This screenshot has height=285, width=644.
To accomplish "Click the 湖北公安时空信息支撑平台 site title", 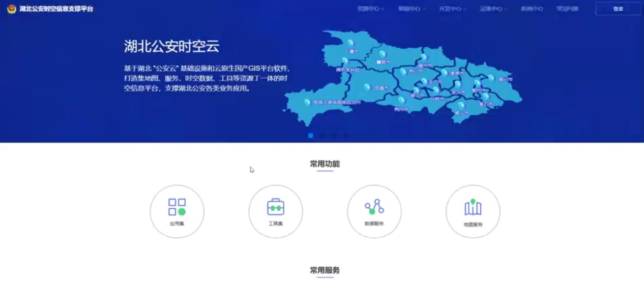I will pyautogui.click(x=56, y=9).
